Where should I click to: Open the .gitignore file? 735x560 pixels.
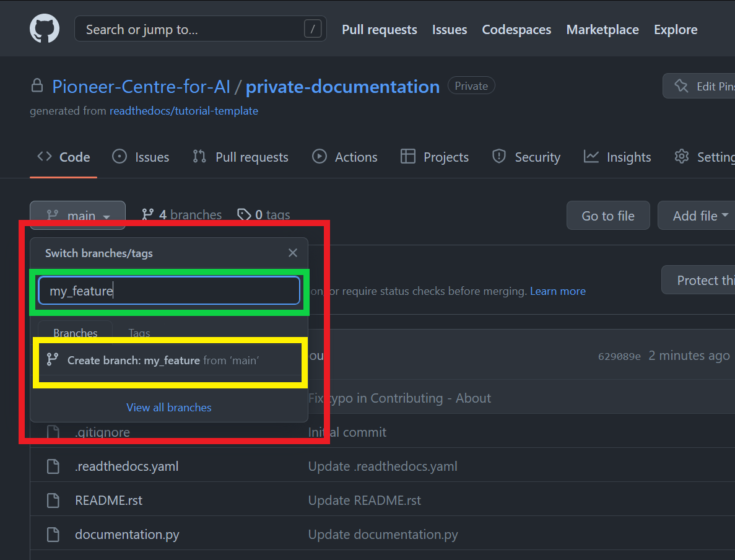102,432
